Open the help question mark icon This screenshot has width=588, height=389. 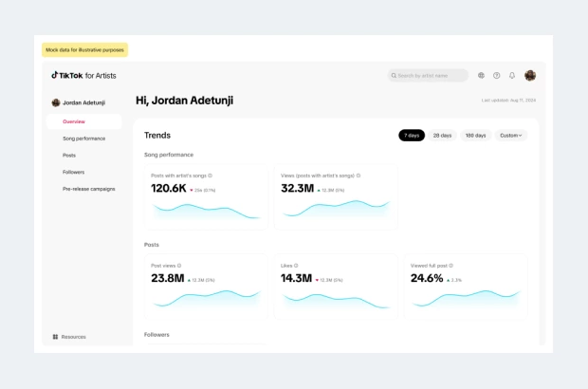497,75
